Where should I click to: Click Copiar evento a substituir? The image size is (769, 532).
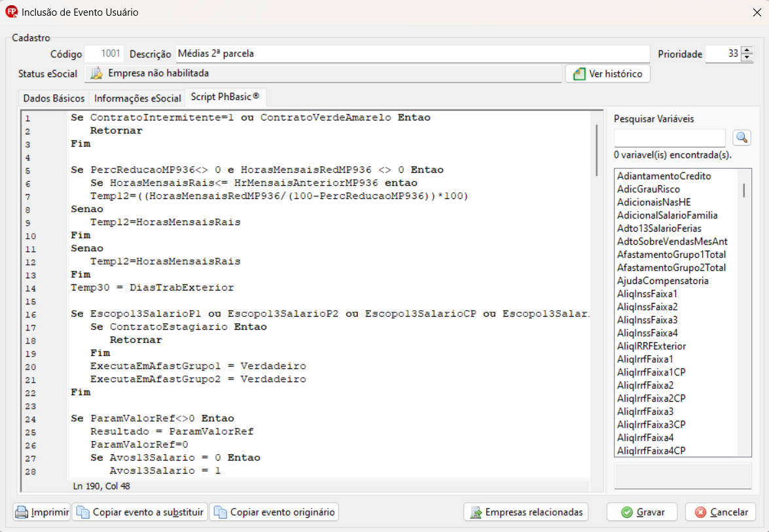[x=140, y=512]
